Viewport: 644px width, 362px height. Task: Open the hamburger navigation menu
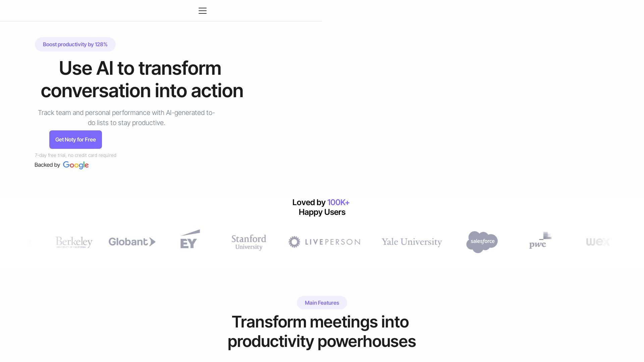(202, 11)
